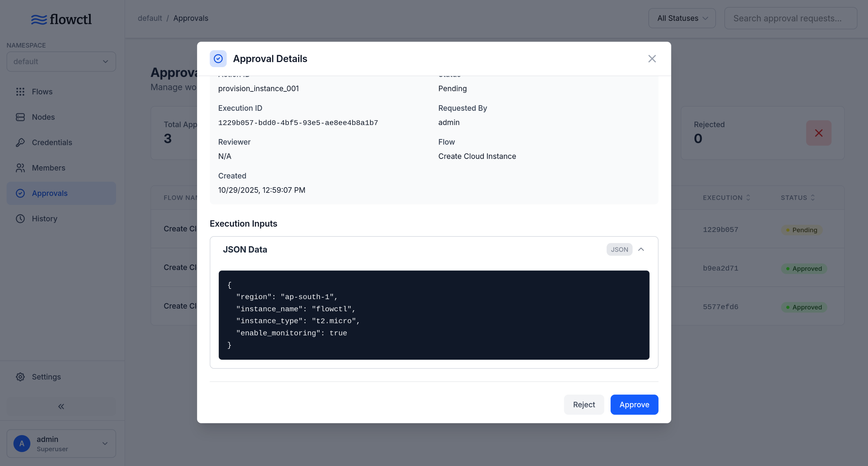Open the All Statuses filter dropdown

pyautogui.click(x=682, y=18)
